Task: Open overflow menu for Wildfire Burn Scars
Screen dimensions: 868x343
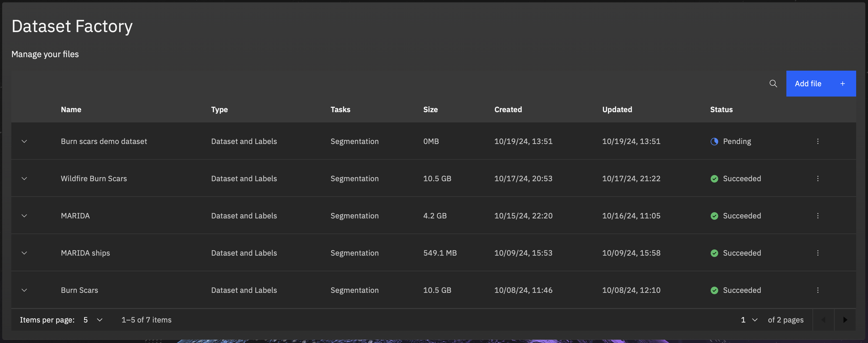Action: (x=817, y=179)
